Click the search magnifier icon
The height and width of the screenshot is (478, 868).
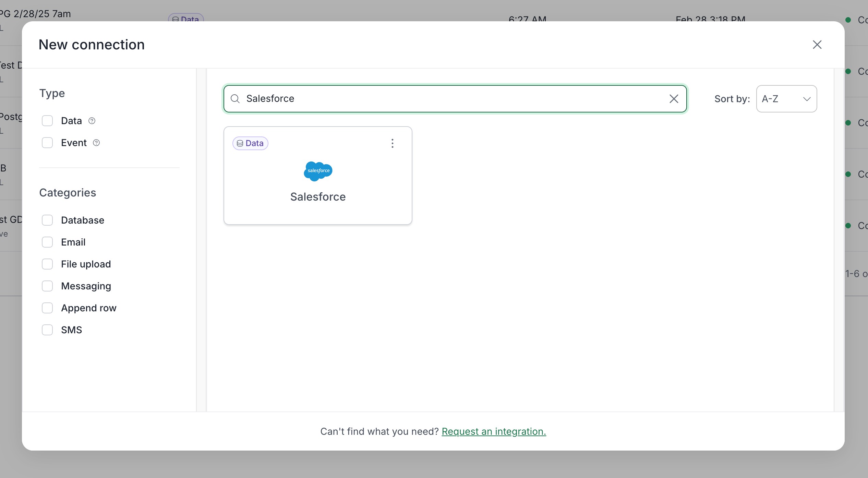pyautogui.click(x=235, y=99)
